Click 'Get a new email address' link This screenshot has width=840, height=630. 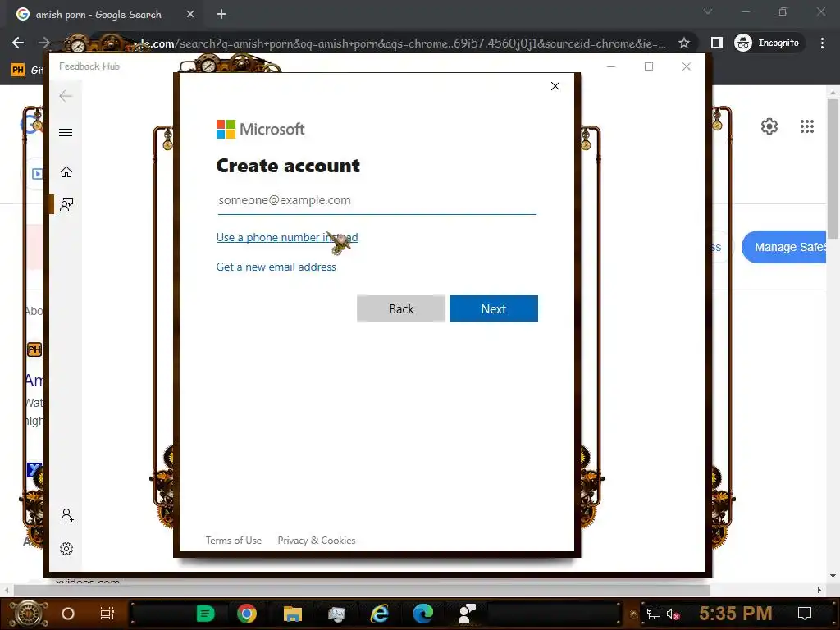tap(276, 267)
